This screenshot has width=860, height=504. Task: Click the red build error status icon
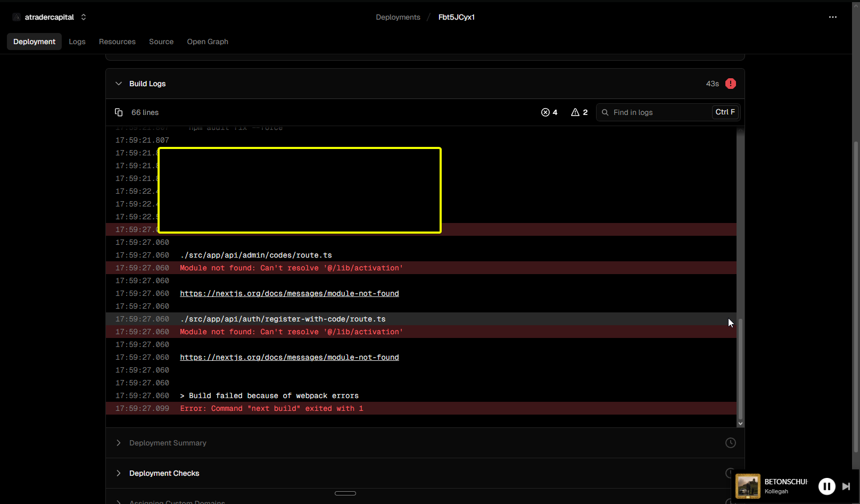[x=731, y=84]
